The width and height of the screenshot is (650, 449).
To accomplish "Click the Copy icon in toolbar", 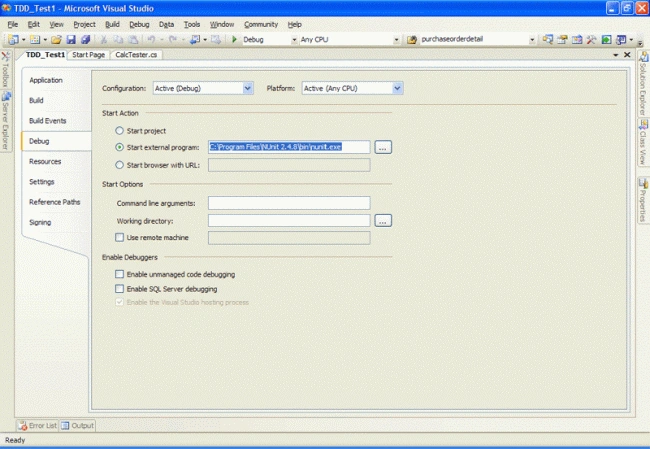I will pyautogui.click(x=118, y=39).
